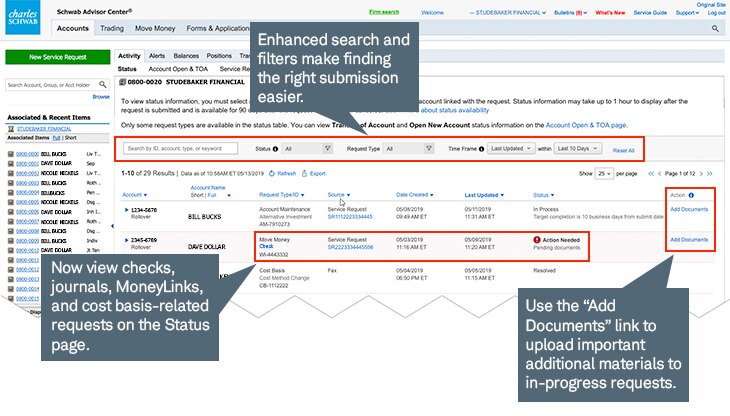Click the account icon beside 0800-0002

point(11,173)
